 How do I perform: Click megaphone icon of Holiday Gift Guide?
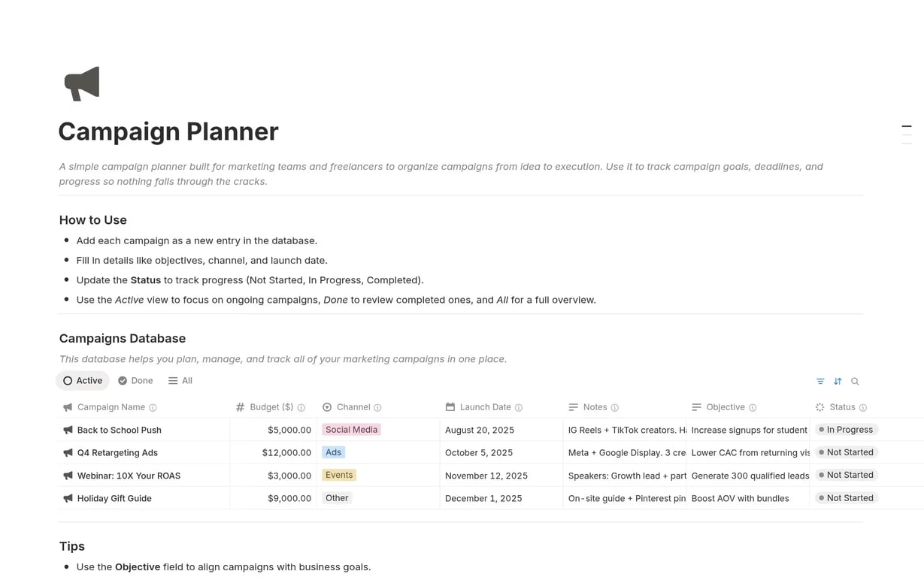pyautogui.click(x=68, y=498)
